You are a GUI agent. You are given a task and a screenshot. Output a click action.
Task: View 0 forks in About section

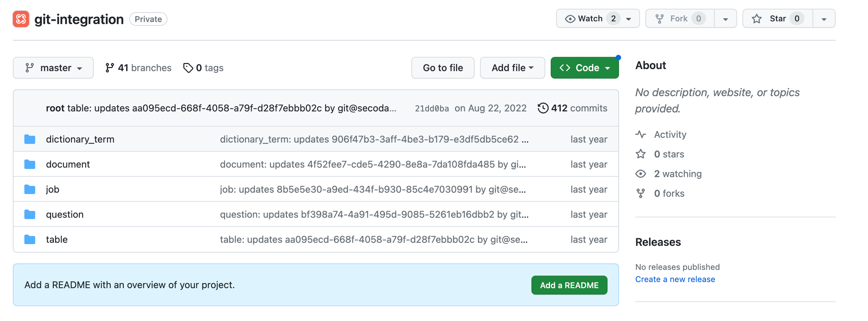point(669,194)
